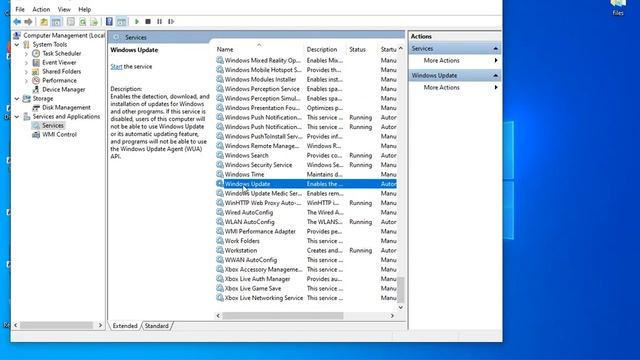
Task: Open the Help menu
Action: point(84,9)
